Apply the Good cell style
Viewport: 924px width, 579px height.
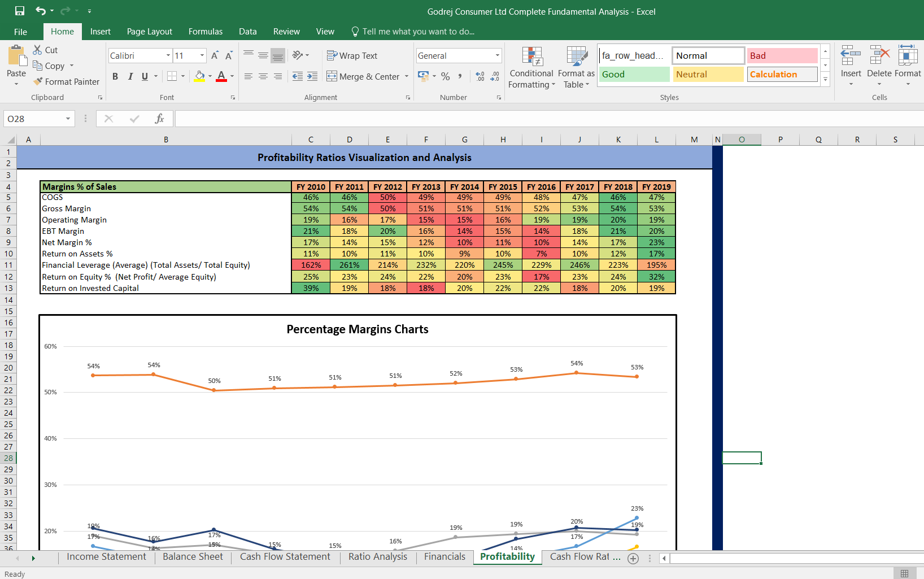tap(634, 74)
